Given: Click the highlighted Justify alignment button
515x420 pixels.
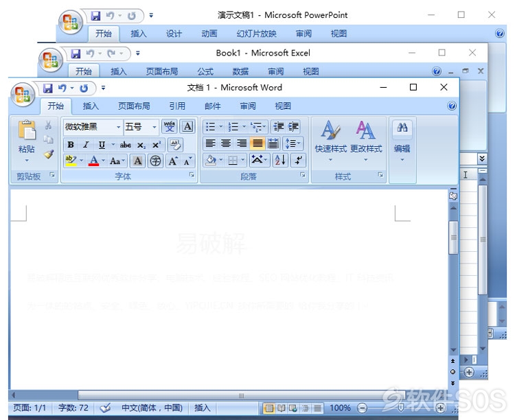Looking at the screenshot, I should [257, 143].
